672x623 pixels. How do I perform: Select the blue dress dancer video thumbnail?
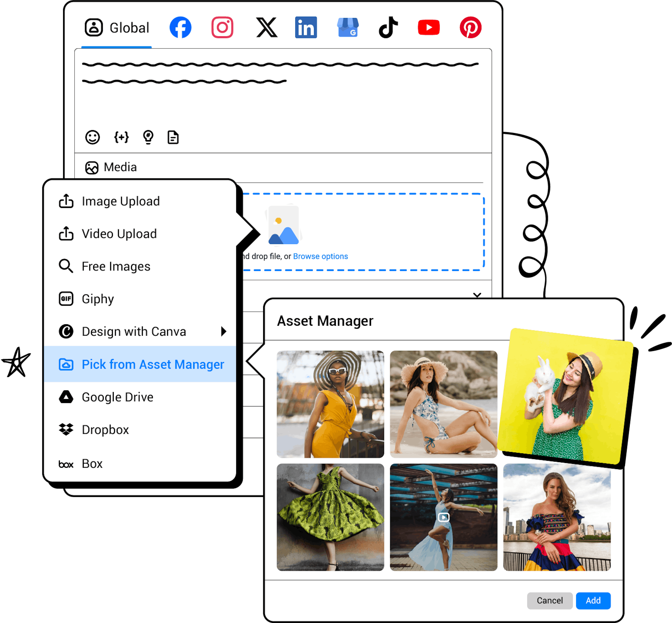click(443, 517)
